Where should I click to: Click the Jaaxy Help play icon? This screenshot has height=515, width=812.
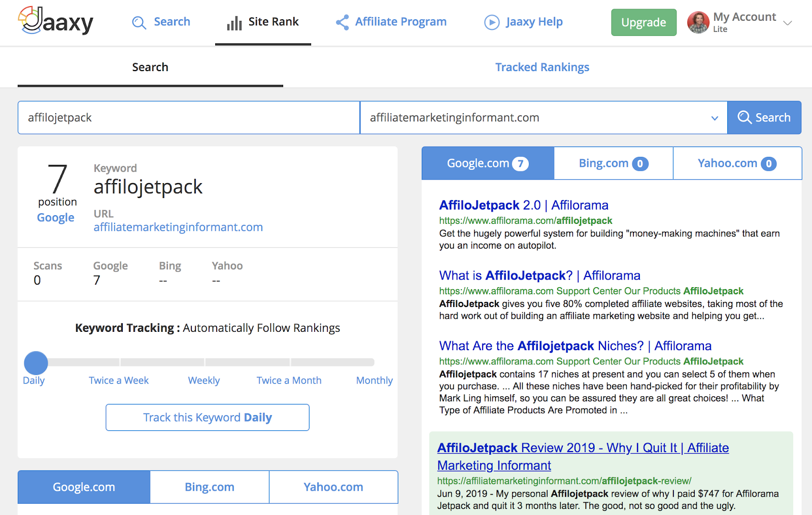(492, 22)
